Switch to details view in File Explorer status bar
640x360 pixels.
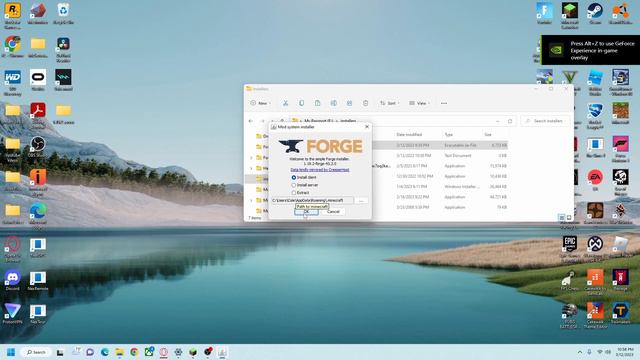(x=562, y=218)
